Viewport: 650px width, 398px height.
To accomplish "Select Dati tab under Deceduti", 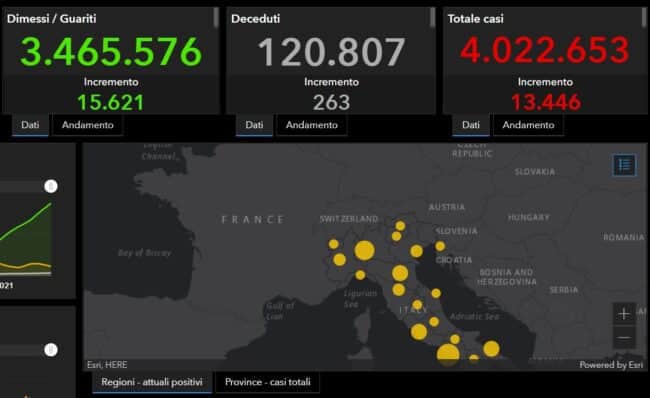I will (x=254, y=125).
